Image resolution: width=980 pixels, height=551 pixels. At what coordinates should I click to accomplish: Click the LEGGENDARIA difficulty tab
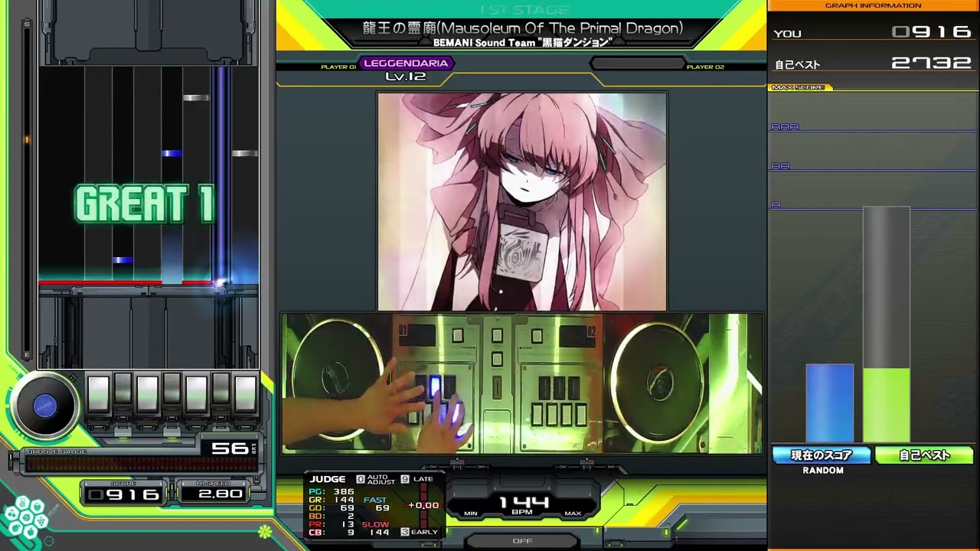coord(406,64)
